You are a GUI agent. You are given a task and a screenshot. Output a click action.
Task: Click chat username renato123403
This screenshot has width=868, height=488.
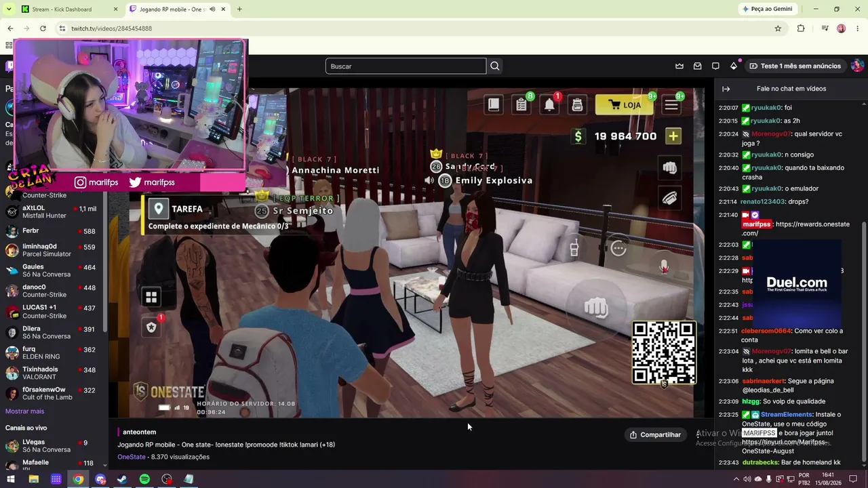pos(762,202)
